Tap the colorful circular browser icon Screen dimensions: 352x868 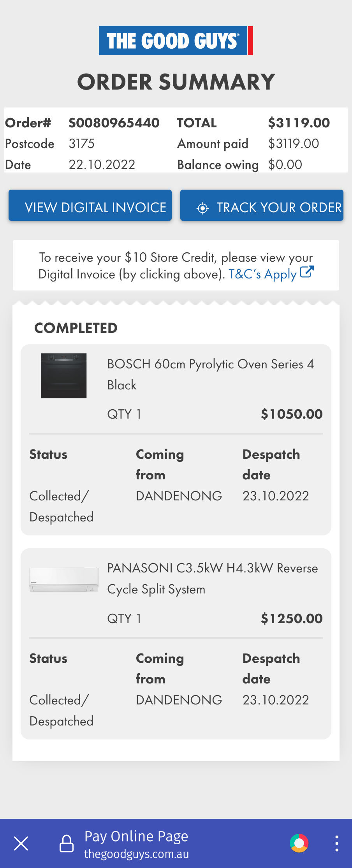click(299, 843)
